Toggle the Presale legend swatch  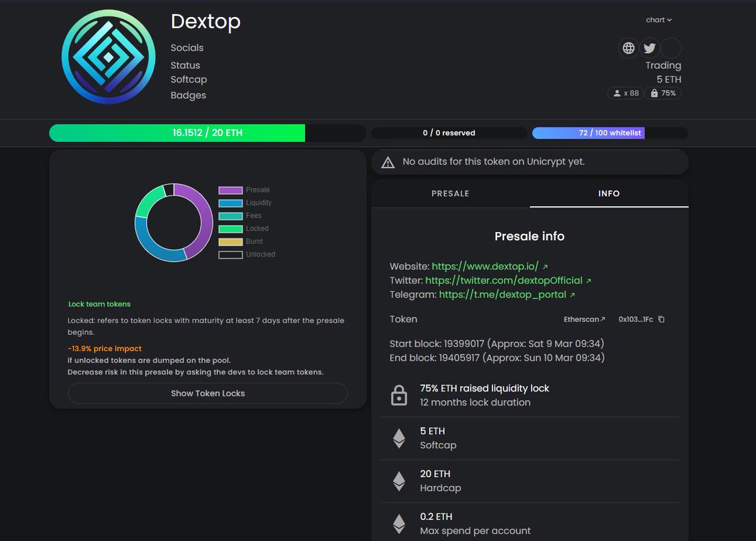pos(231,190)
